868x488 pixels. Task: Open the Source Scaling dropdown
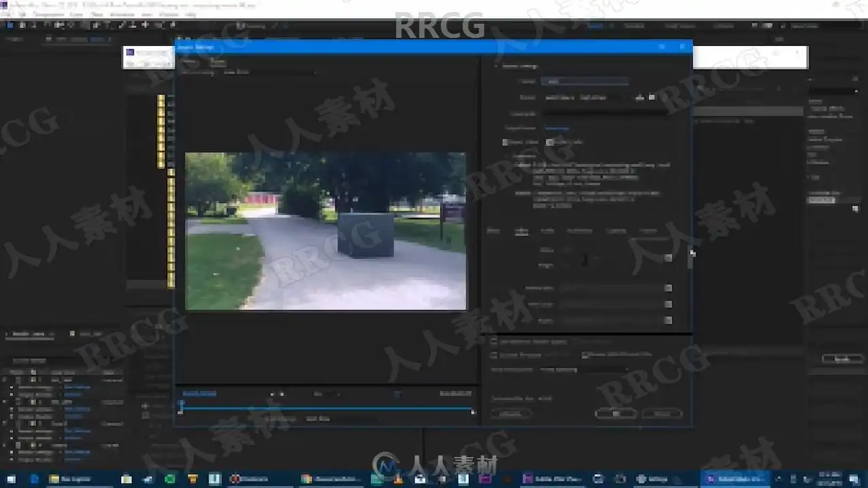269,71
